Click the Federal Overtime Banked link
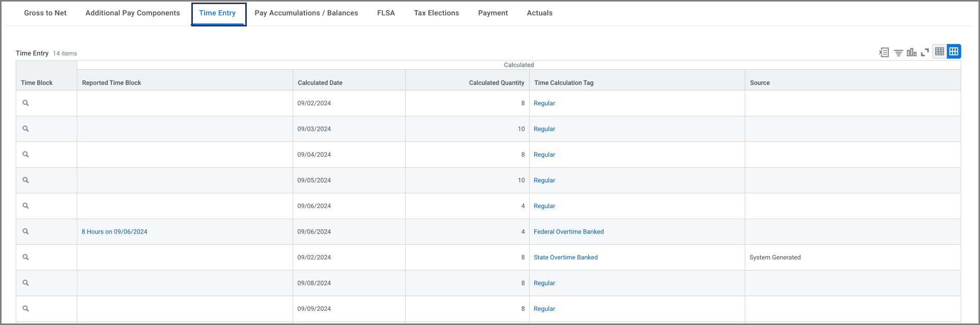Image resolution: width=980 pixels, height=325 pixels. coord(568,232)
